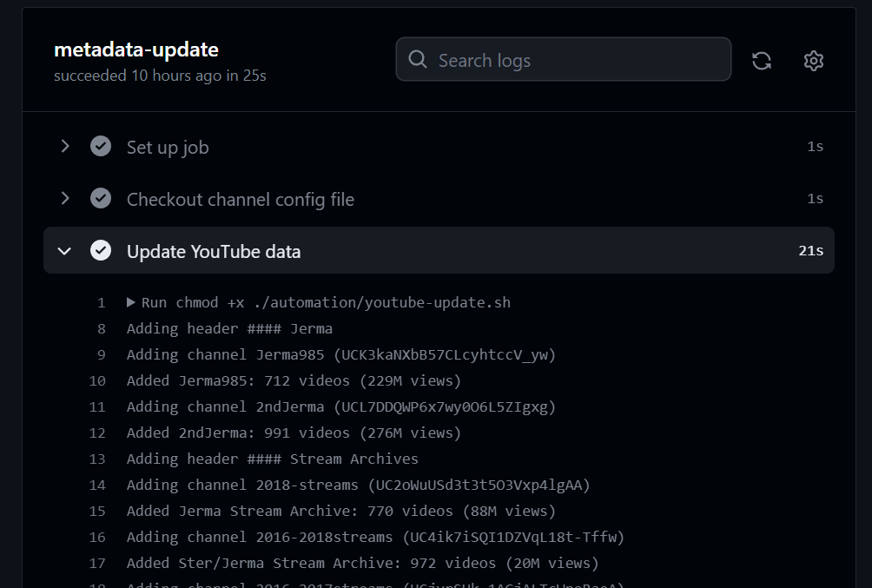Click the Adding header #### Jerma line
The image size is (872, 588).
(229, 329)
